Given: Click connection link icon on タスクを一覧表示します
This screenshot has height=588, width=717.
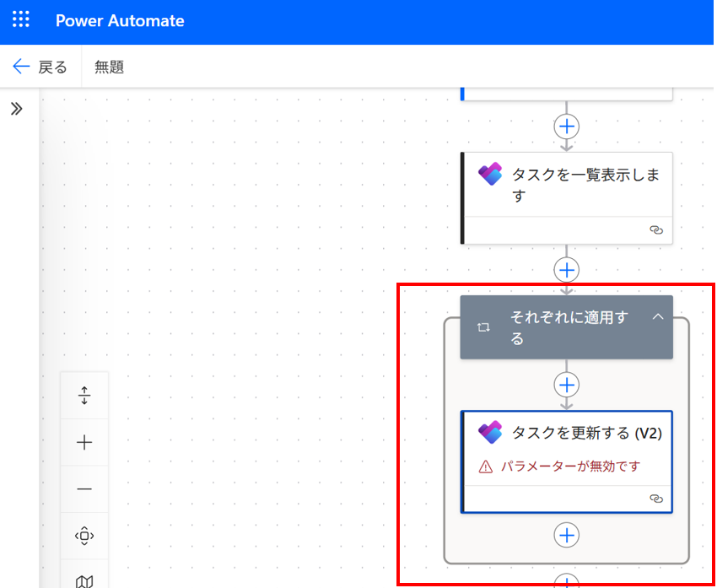Looking at the screenshot, I should pos(656,230).
